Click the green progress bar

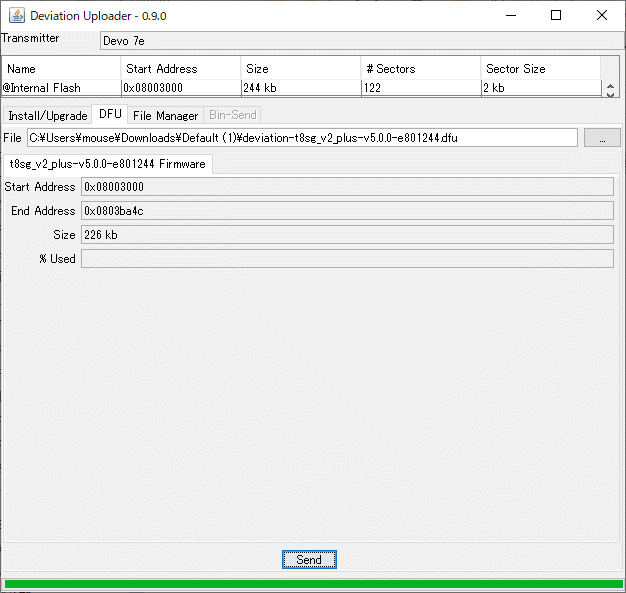(x=313, y=584)
